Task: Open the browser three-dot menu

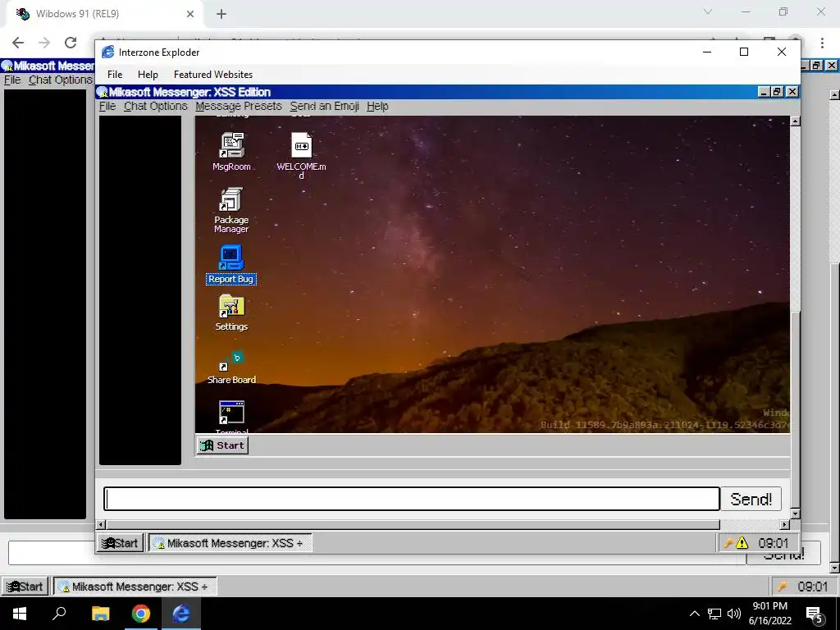Action: (x=822, y=43)
